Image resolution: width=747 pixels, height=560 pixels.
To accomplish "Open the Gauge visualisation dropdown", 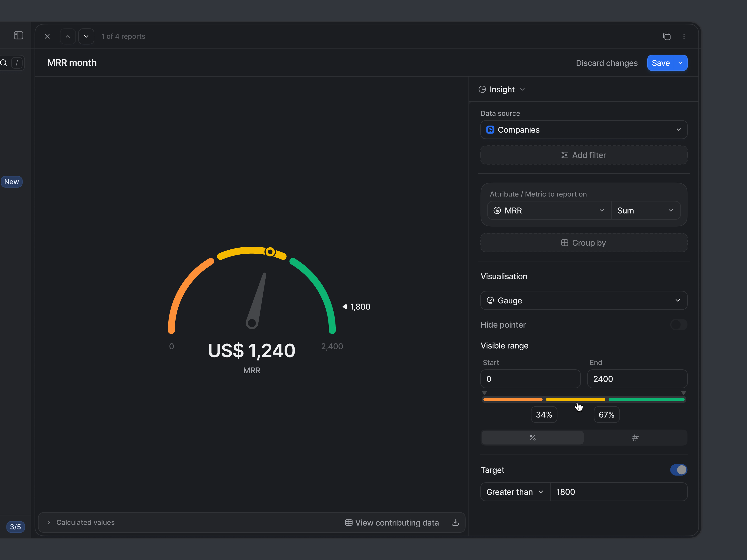I will tap(583, 300).
